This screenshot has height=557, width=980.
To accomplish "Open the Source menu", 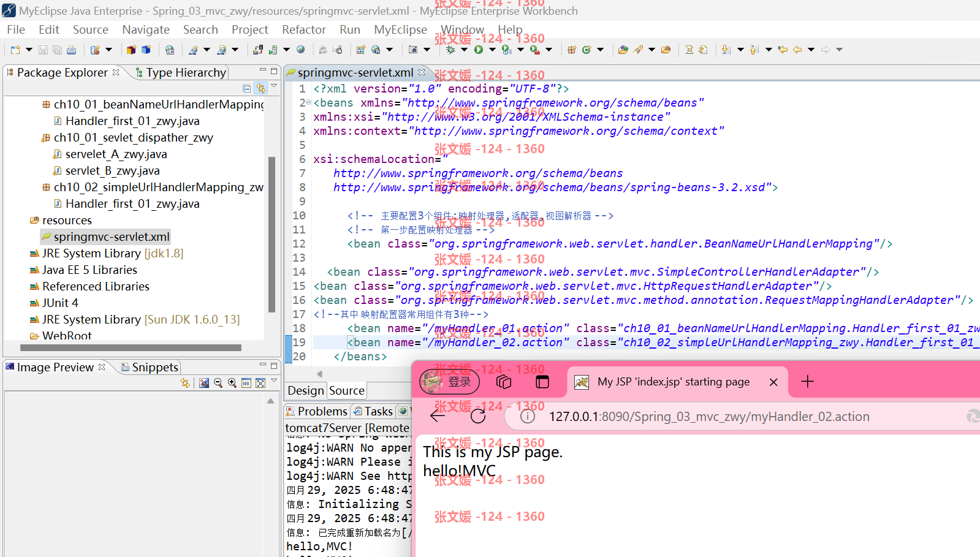I will coord(90,29).
